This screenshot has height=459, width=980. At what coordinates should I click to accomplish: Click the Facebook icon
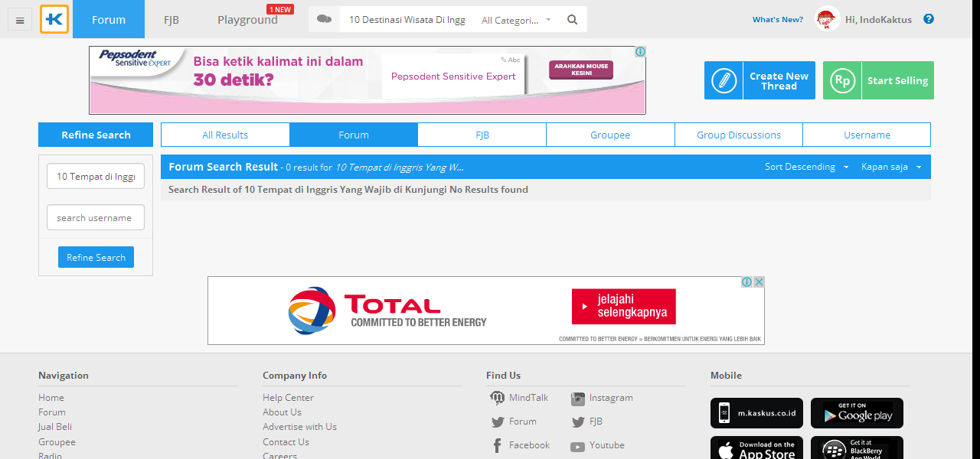497,445
